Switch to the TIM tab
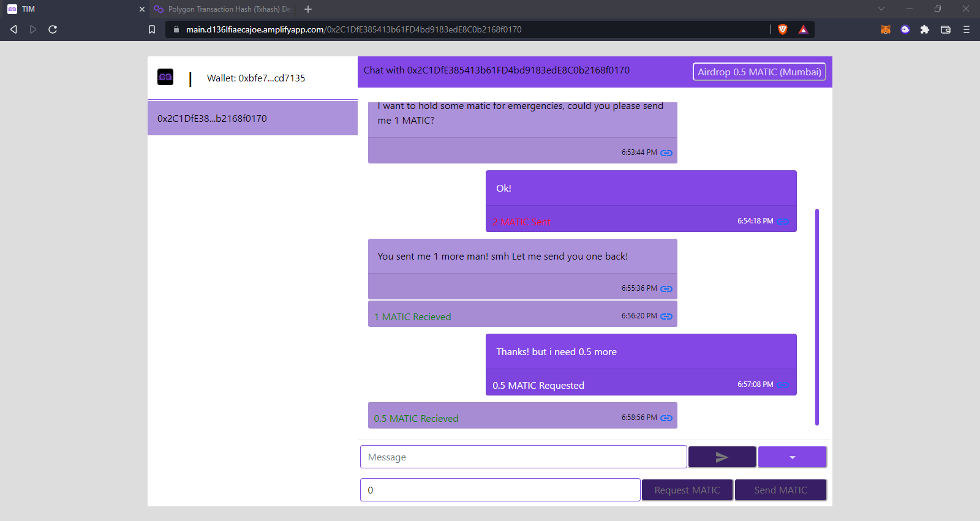This screenshot has height=521, width=980. coord(73,9)
